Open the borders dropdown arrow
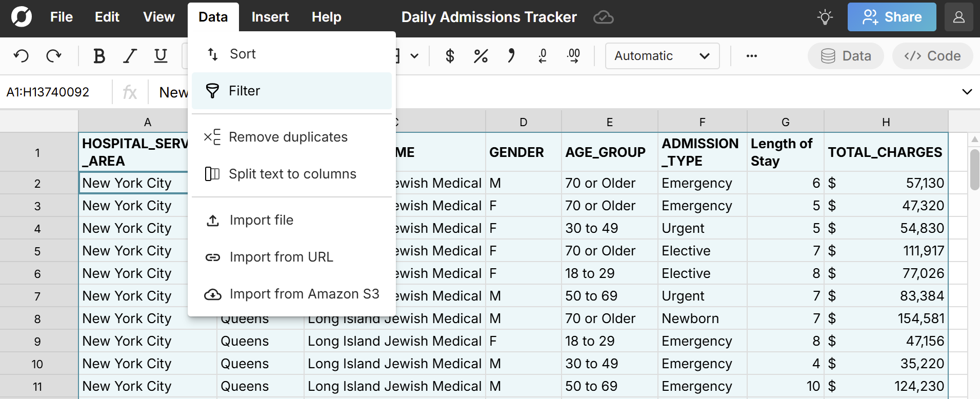Screen dimensions: 980x399 point(414,56)
